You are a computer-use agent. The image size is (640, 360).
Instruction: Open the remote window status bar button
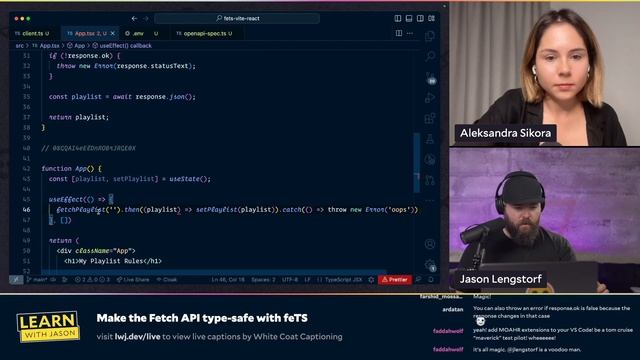point(16,280)
